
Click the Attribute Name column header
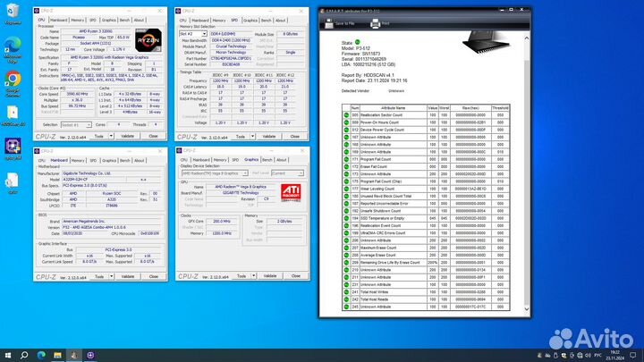click(x=393, y=108)
